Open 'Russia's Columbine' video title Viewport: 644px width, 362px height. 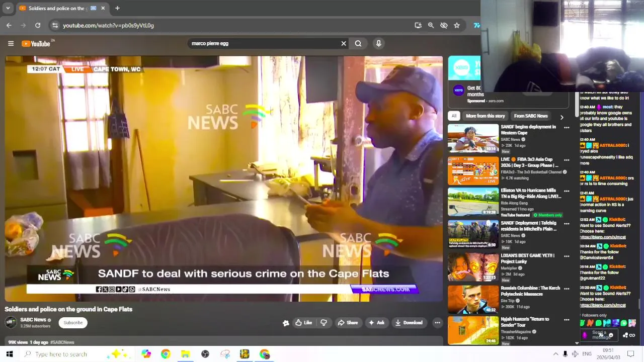click(x=530, y=291)
